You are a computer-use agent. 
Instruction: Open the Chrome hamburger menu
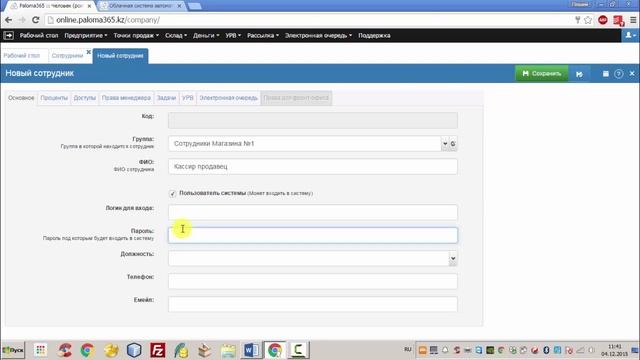633,20
